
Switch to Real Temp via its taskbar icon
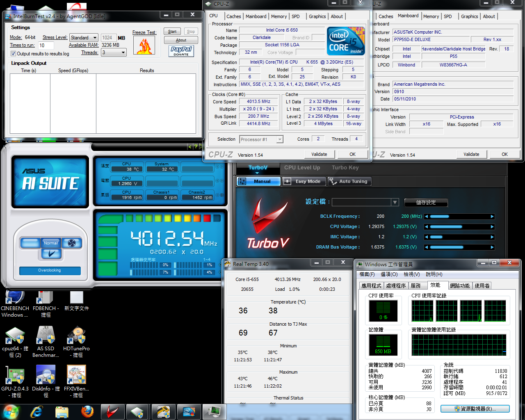pos(163,412)
